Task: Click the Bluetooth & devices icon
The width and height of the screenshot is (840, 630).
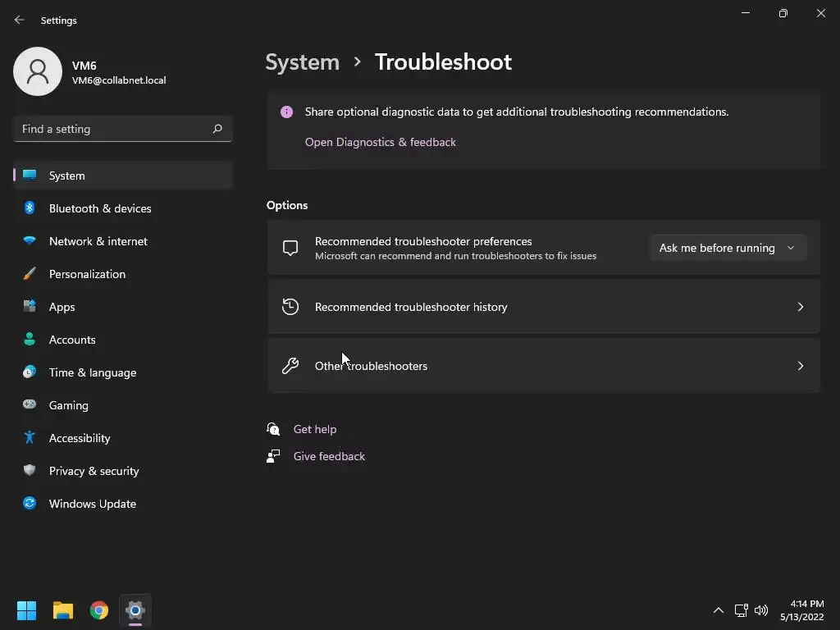Action: point(30,208)
